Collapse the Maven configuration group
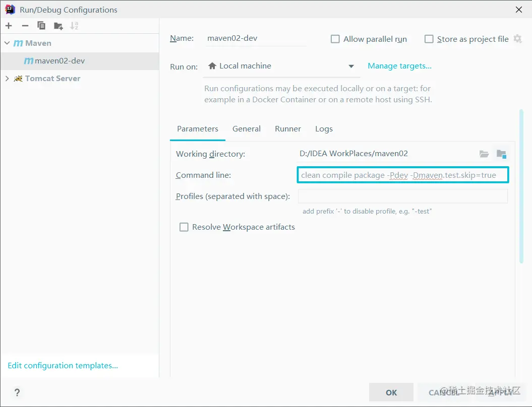532x407 pixels. click(x=7, y=43)
